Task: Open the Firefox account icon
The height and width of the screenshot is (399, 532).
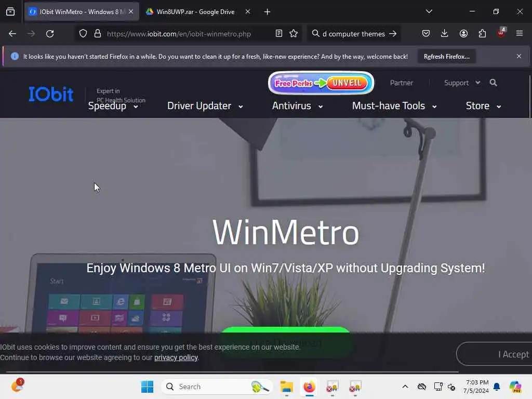Action: pos(463,33)
